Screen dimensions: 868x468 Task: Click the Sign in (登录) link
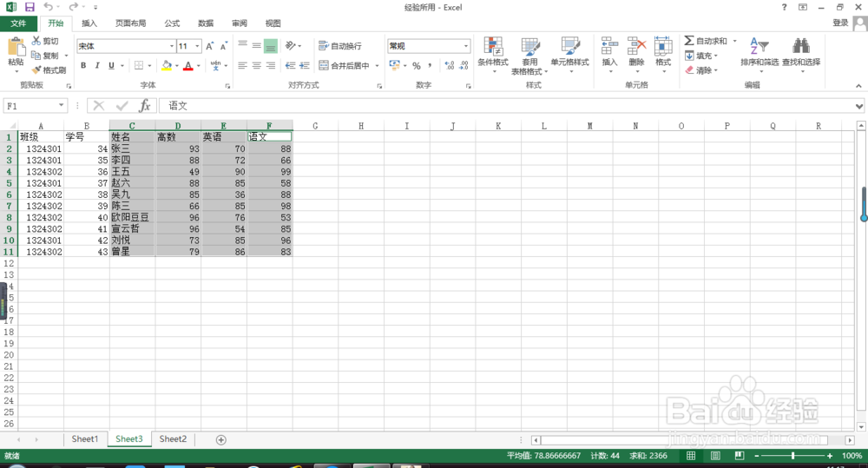coord(840,23)
